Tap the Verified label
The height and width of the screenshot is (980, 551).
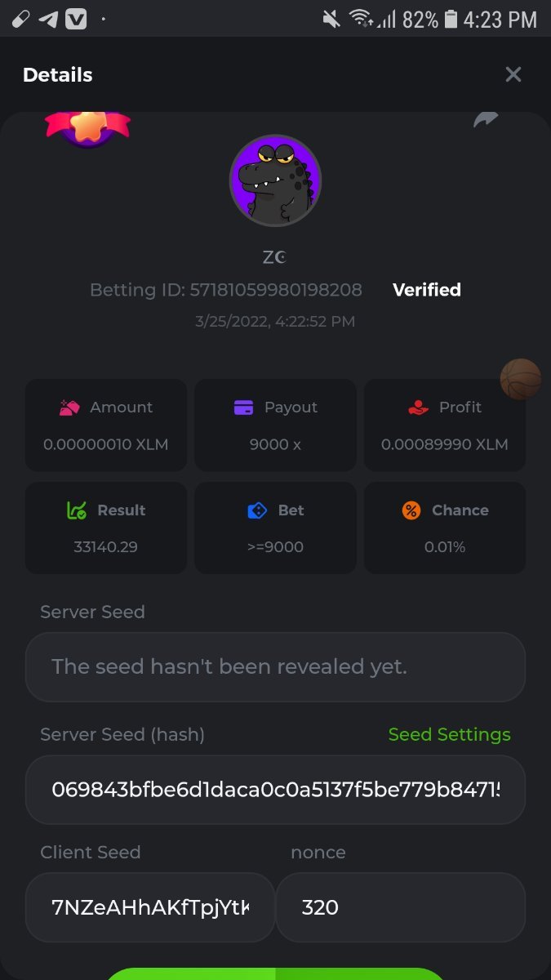coord(426,290)
